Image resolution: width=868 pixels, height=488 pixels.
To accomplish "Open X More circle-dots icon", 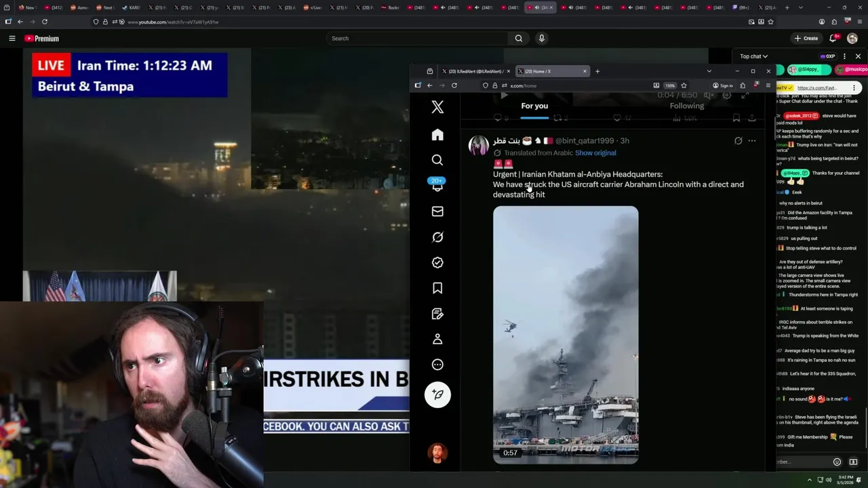I will coord(437,365).
